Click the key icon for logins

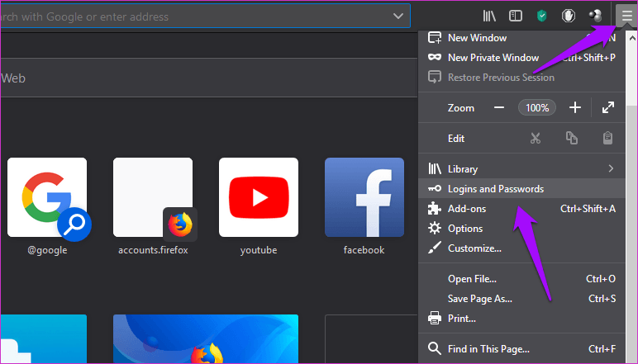coord(435,188)
